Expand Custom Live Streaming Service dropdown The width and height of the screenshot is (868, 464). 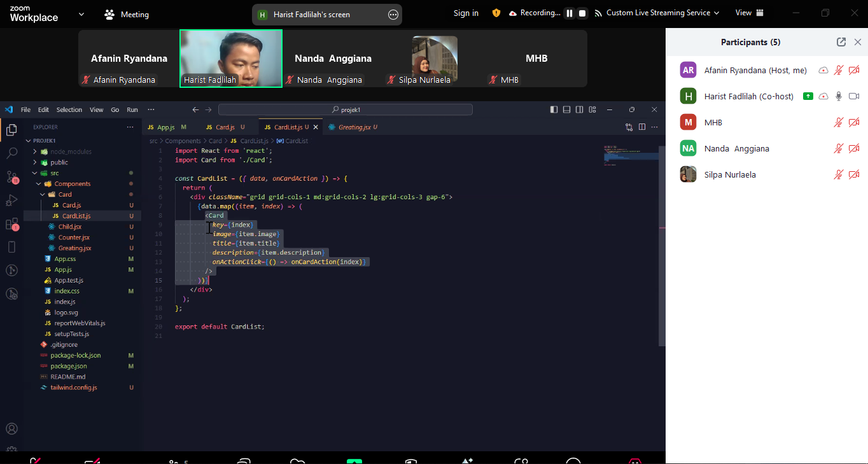(717, 13)
